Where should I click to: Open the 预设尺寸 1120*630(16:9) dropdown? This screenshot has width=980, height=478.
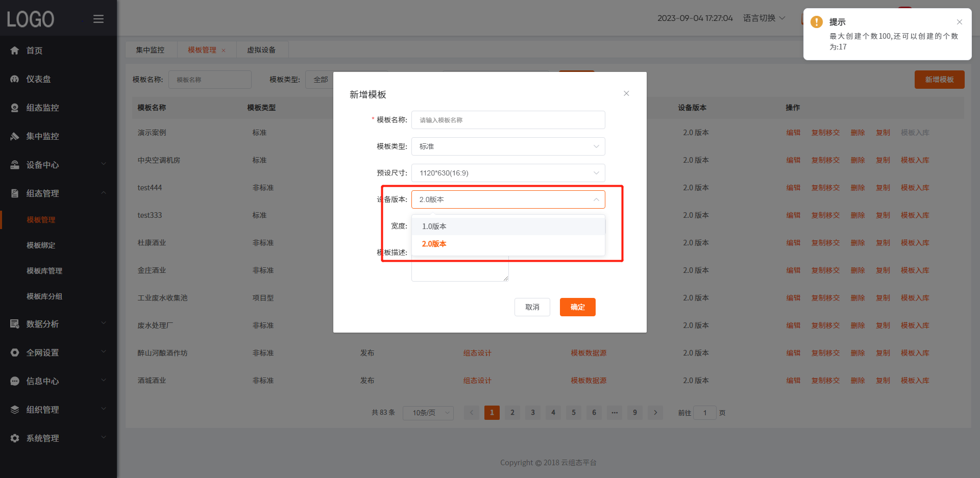(x=508, y=173)
